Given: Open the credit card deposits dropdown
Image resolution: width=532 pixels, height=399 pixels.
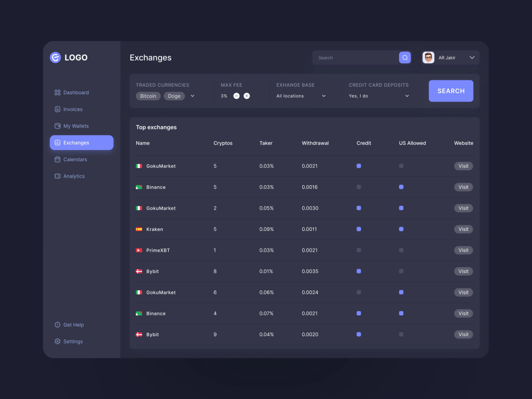Looking at the screenshot, I should [379, 96].
